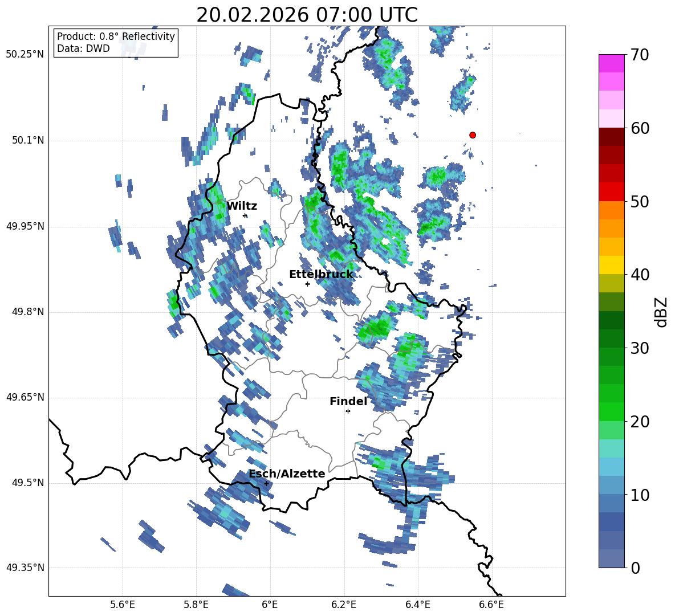Click the dBZ colorbar label
675x616 pixels.
point(662,312)
